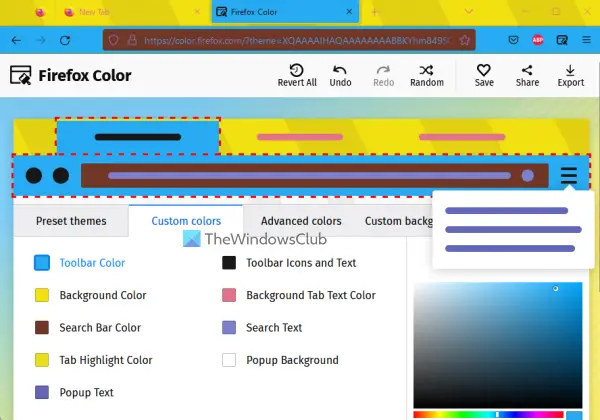600x420 pixels.
Task: Save the theme with heart icon
Action: (484, 75)
